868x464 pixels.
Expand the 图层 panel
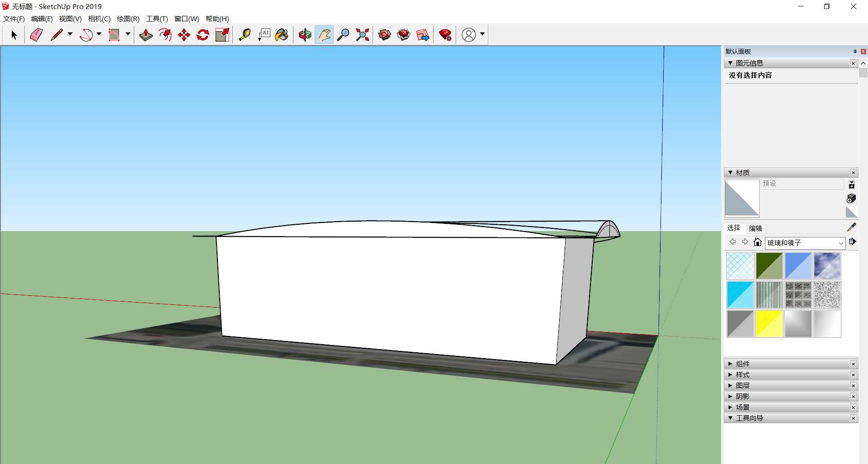pyautogui.click(x=730, y=386)
